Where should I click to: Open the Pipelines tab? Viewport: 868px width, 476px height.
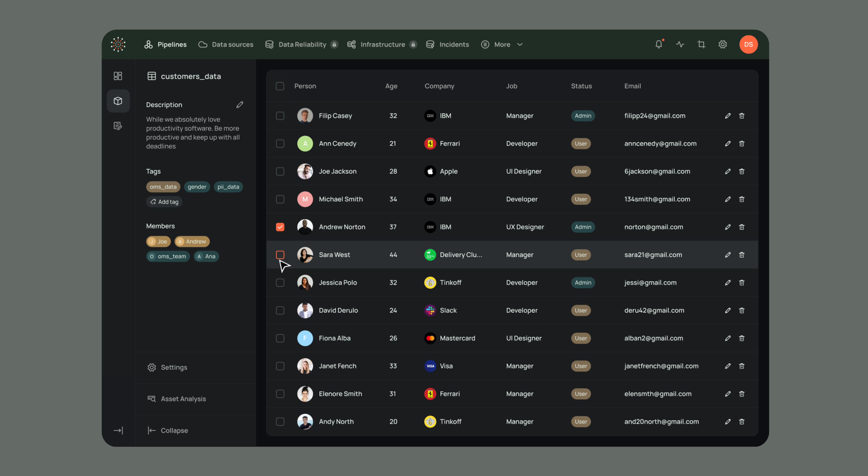(x=165, y=44)
